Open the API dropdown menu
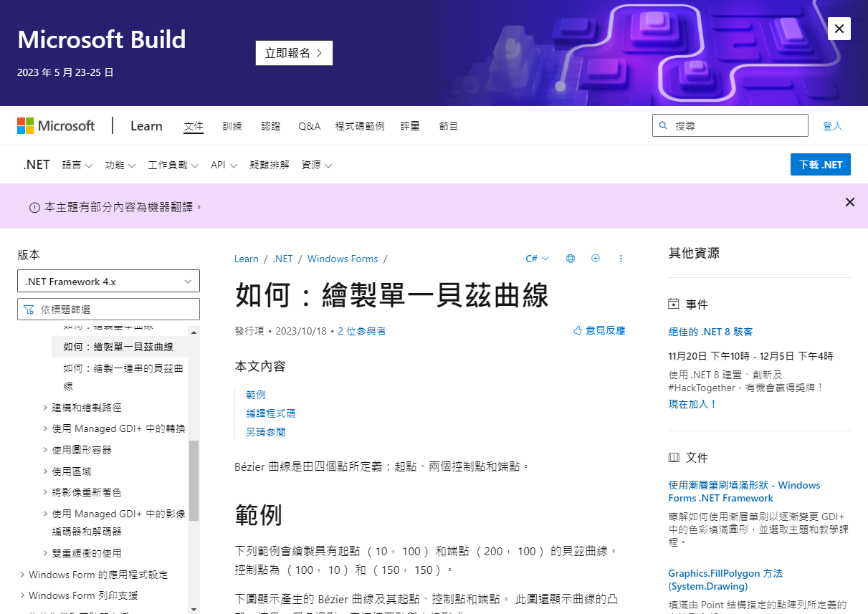Viewport: 868px width, 614px height. (224, 165)
